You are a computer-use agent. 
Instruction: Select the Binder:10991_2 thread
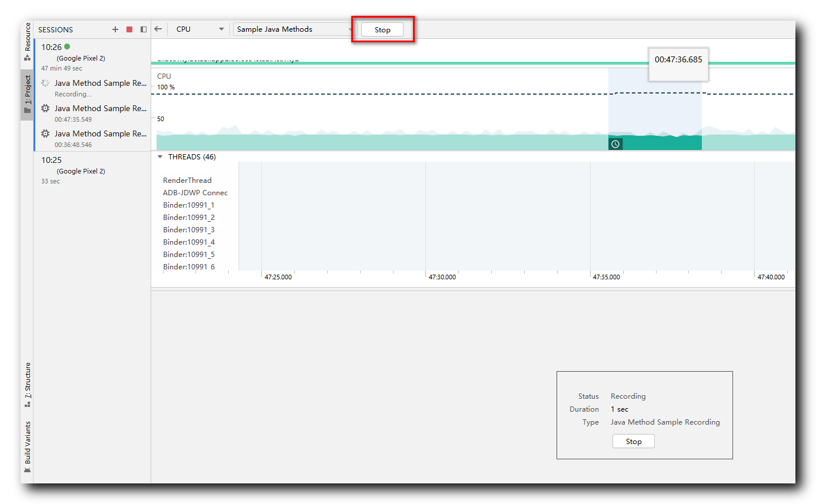189,218
